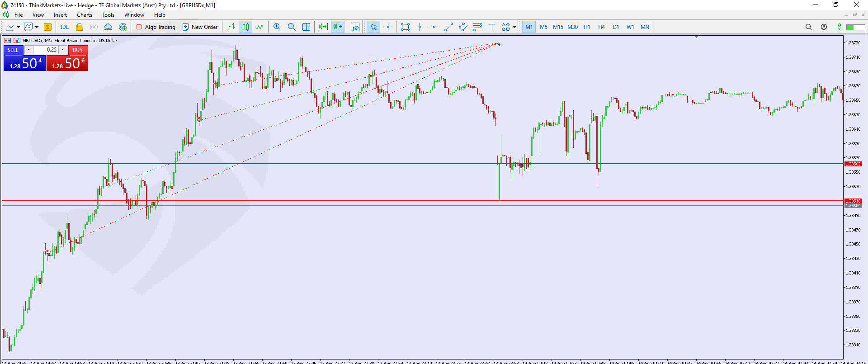Image resolution: width=868 pixels, height=364 pixels.
Task: Open the objects shapes dropdown arrow
Action: point(514,27)
